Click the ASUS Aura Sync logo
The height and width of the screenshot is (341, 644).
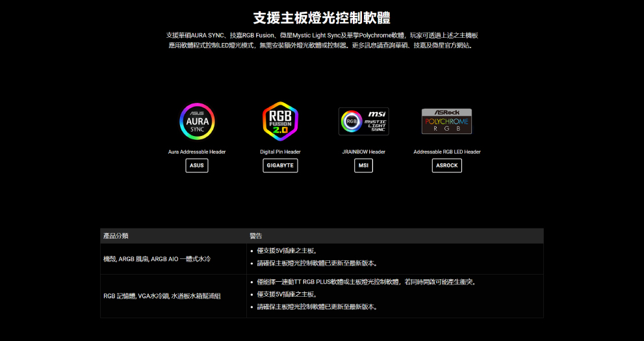tap(197, 122)
